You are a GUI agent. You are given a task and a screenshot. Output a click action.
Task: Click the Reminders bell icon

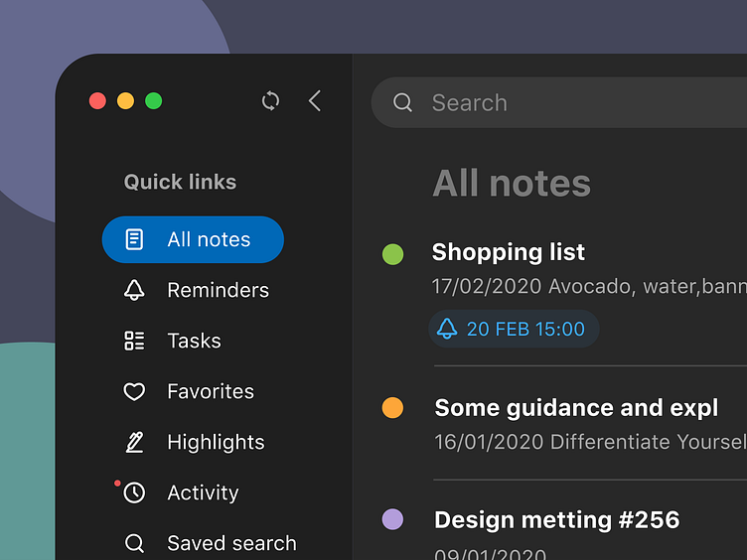pos(134,290)
